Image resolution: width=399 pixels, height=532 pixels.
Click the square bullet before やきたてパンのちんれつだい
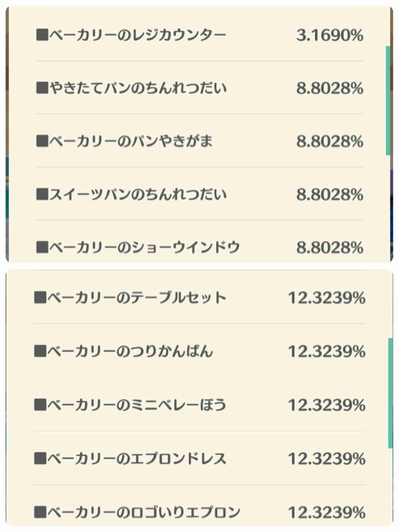[42, 88]
